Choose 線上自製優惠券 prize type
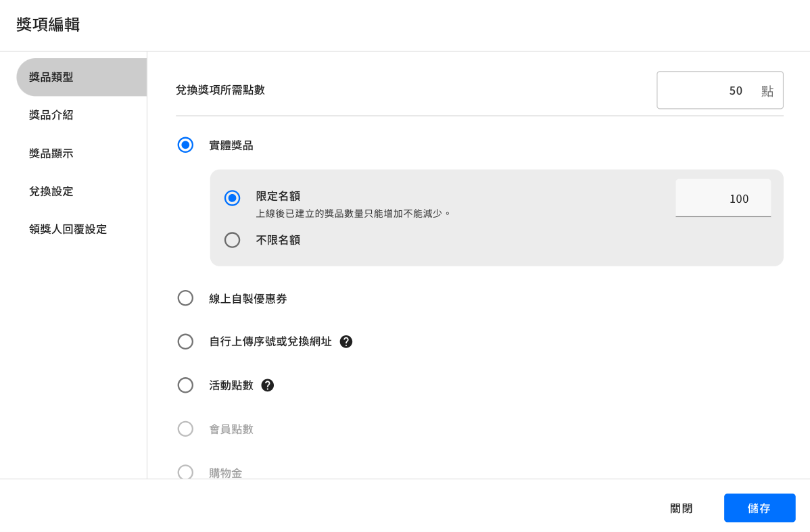The image size is (810, 532). (185, 298)
